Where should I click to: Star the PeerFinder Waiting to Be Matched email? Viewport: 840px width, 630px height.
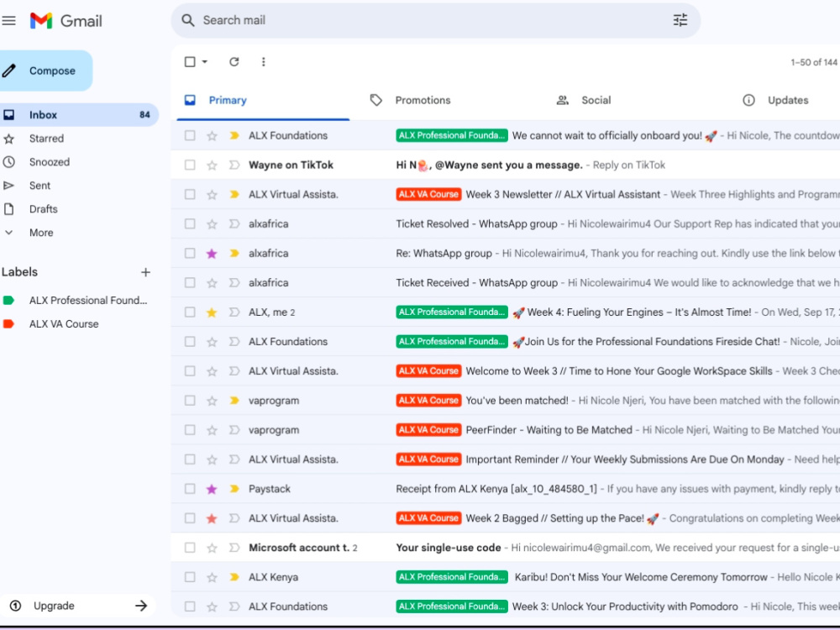[213, 429]
